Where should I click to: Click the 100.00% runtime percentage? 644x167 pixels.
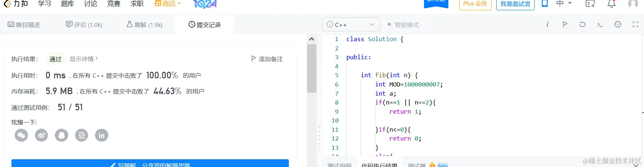point(162,75)
